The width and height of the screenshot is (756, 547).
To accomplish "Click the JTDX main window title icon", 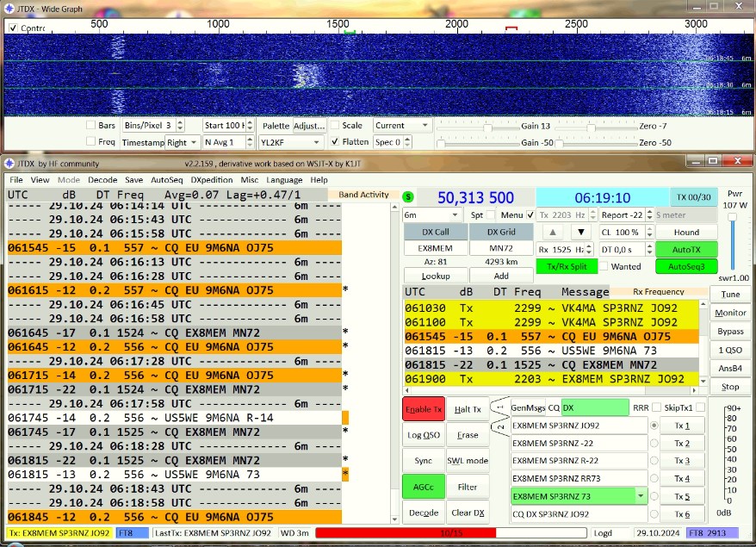I will 9,163.
